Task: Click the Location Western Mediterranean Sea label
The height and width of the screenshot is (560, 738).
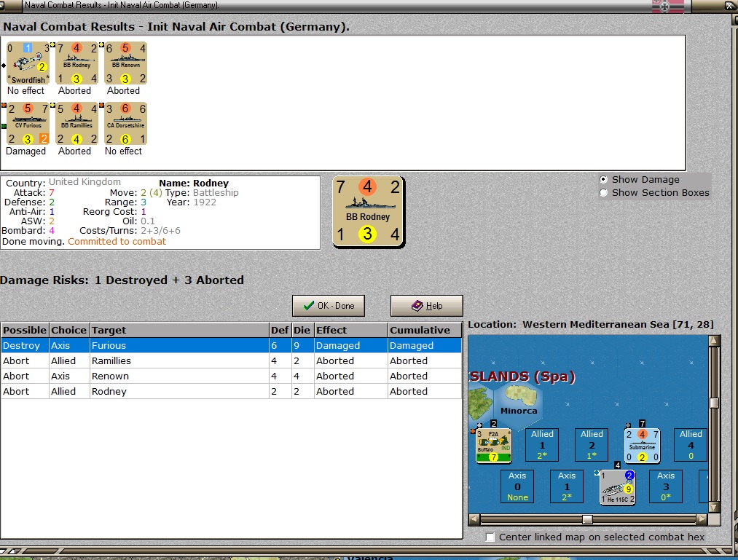Action: [591, 324]
